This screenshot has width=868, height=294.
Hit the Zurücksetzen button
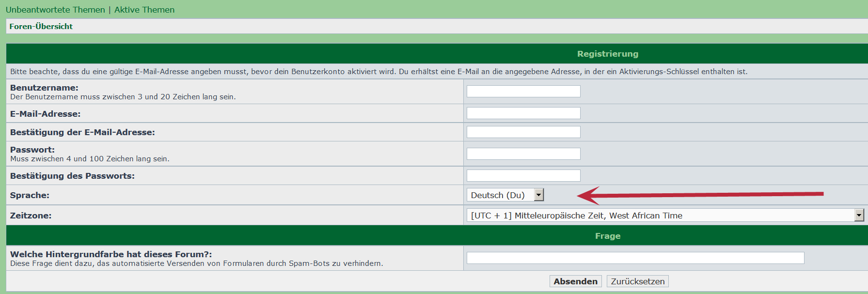pyautogui.click(x=637, y=281)
